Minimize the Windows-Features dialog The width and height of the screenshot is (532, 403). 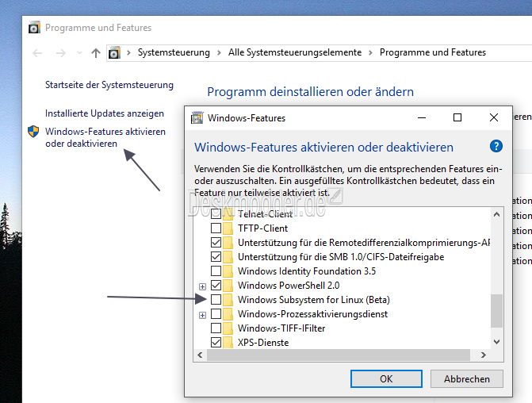pyautogui.click(x=422, y=118)
